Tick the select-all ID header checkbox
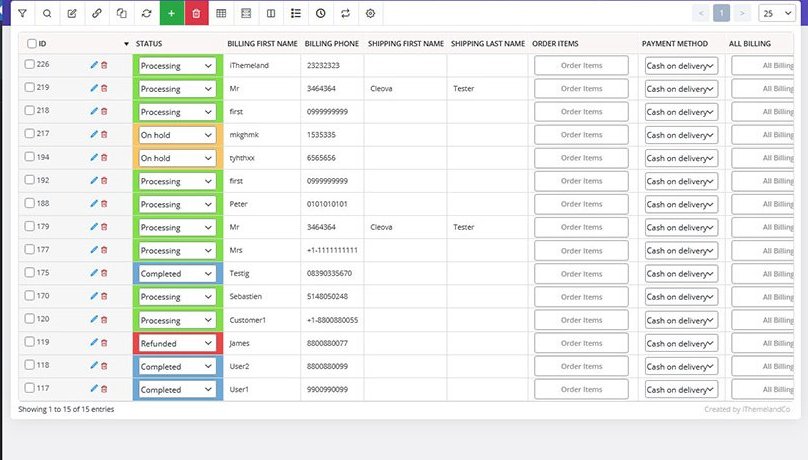The width and height of the screenshot is (808, 460). (32, 44)
